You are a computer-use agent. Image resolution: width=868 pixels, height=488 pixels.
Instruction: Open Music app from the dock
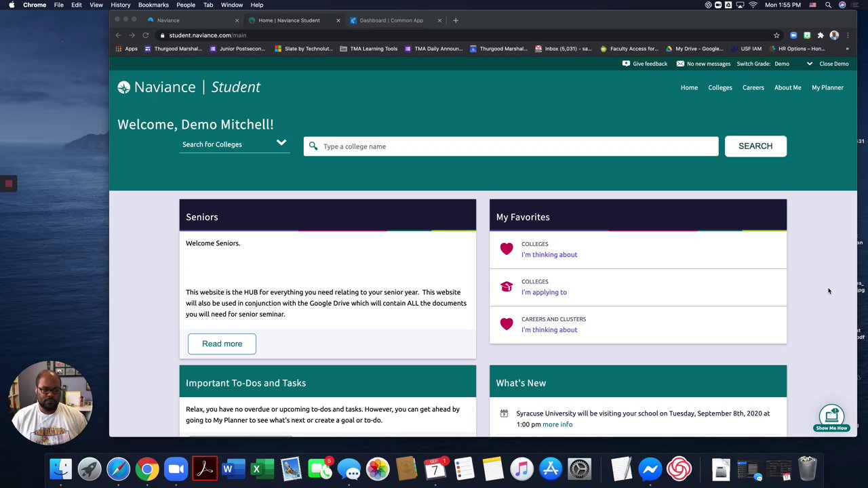pos(521,469)
